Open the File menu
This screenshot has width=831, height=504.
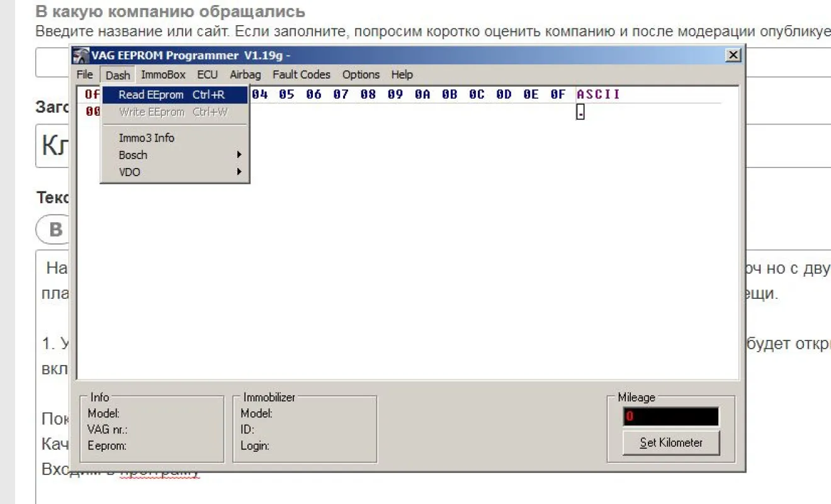tap(84, 75)
